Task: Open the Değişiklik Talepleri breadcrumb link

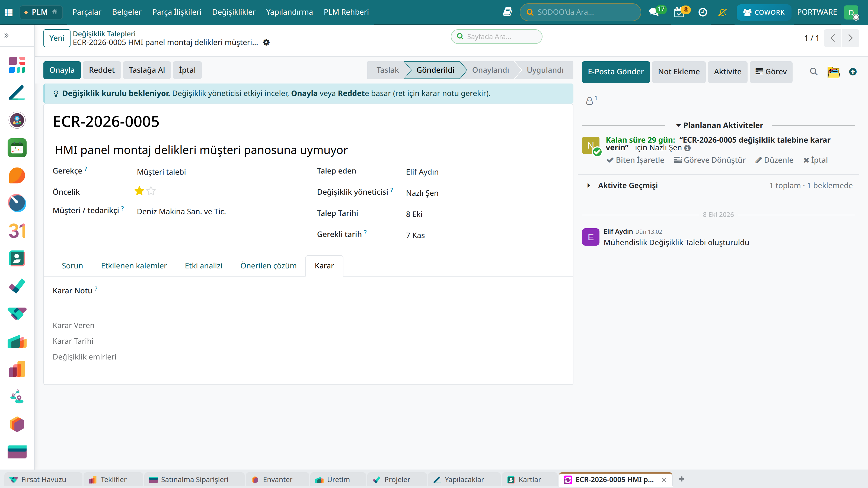Action: point(104,34)
